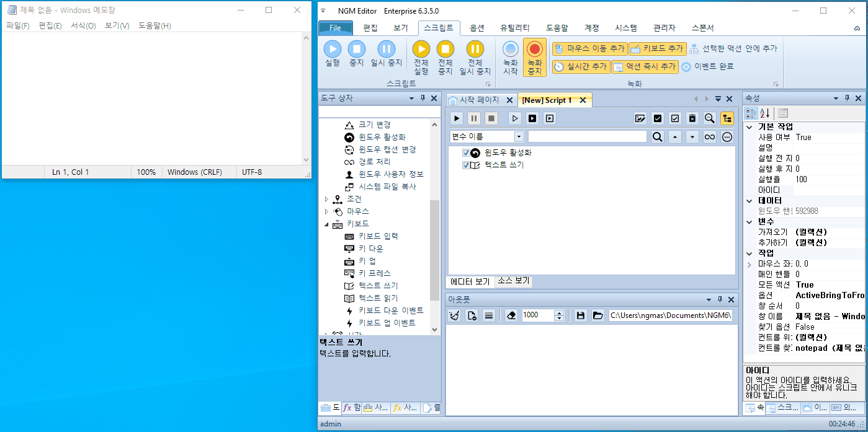
Task: Click the play icon in script toolbar
Action: pyautogui.click(x=457, y=118)
